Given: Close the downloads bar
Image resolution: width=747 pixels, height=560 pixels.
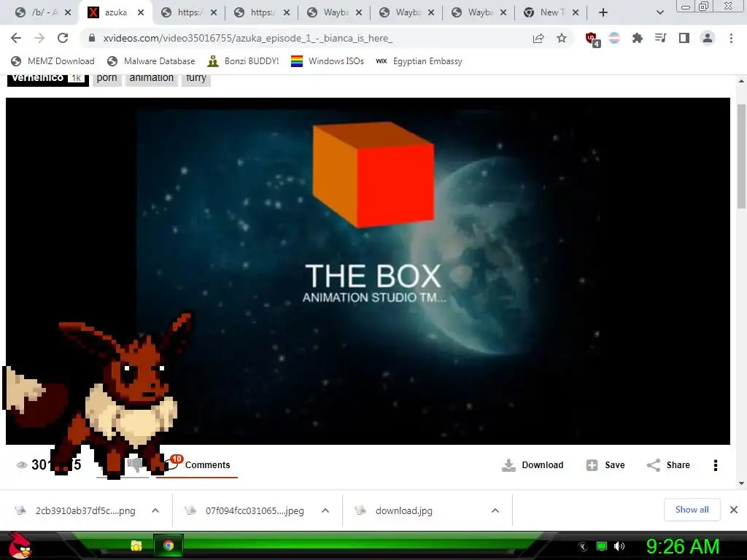Looking at the screenshot, I should coord(734,510).
